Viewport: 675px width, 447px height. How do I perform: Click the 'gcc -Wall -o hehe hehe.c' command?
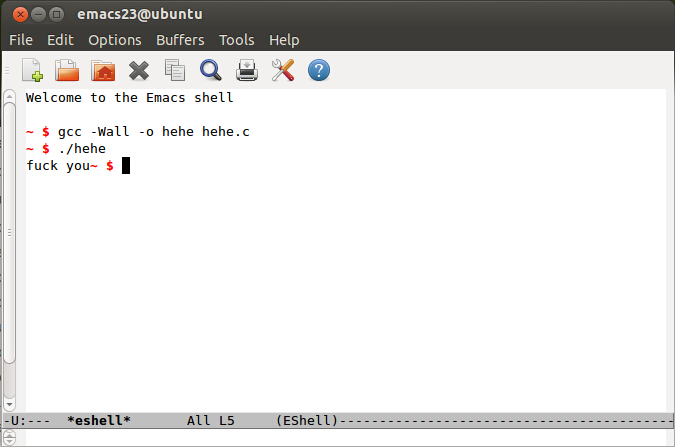coord(154,132)
